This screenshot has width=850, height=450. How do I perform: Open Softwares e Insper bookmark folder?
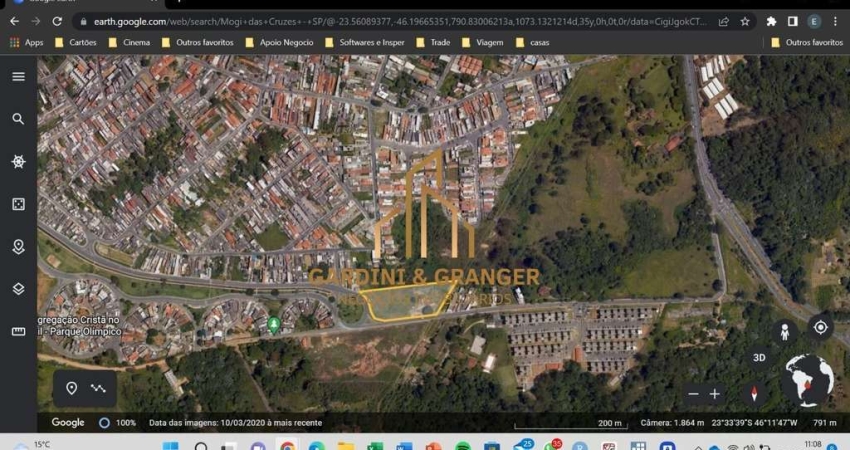pos(365,42)
